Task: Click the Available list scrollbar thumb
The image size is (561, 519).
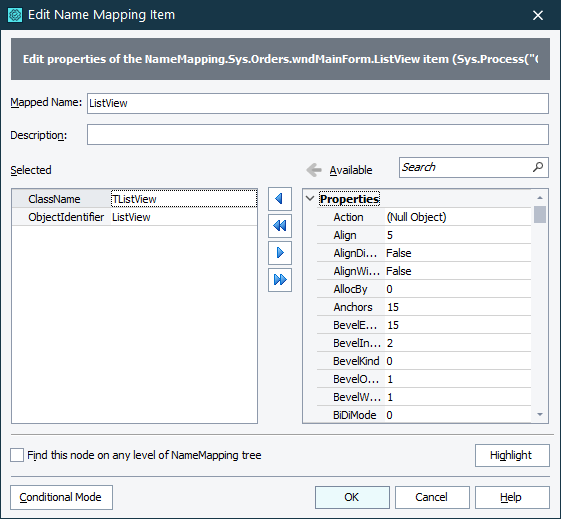Action: [540, 214]
